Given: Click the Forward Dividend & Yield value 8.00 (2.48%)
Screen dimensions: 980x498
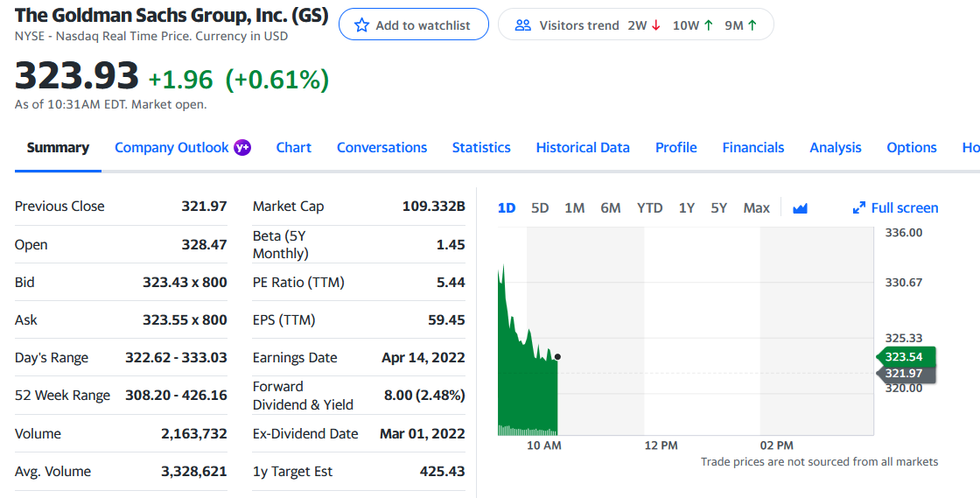Looking at the screenshot, I should click(x=424, y=395).
